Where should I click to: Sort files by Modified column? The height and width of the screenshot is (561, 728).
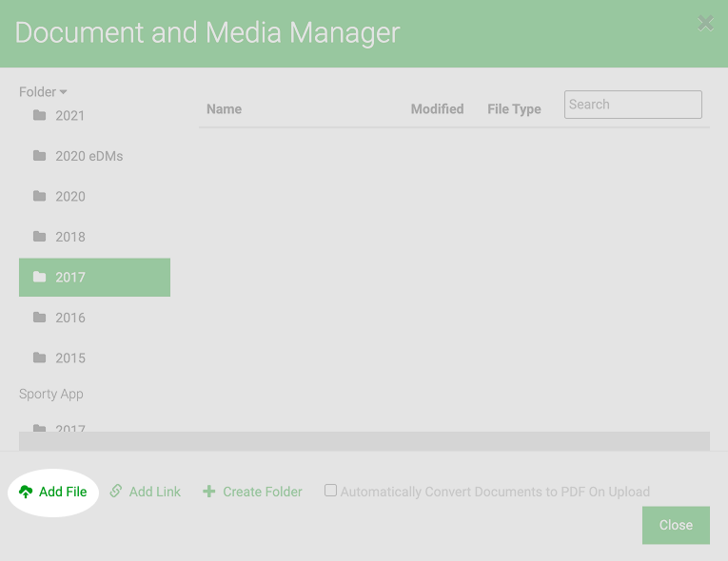[438, 109]
